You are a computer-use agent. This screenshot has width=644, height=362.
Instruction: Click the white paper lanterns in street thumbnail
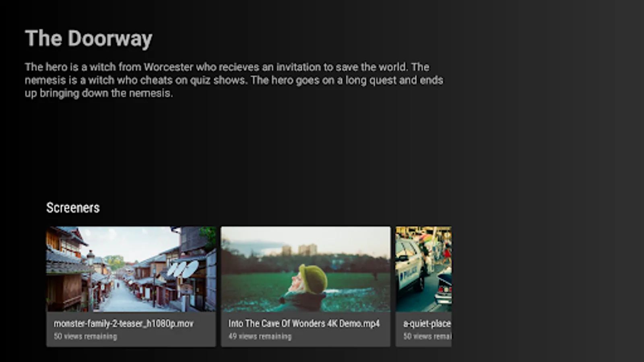(x=183, y=269)
